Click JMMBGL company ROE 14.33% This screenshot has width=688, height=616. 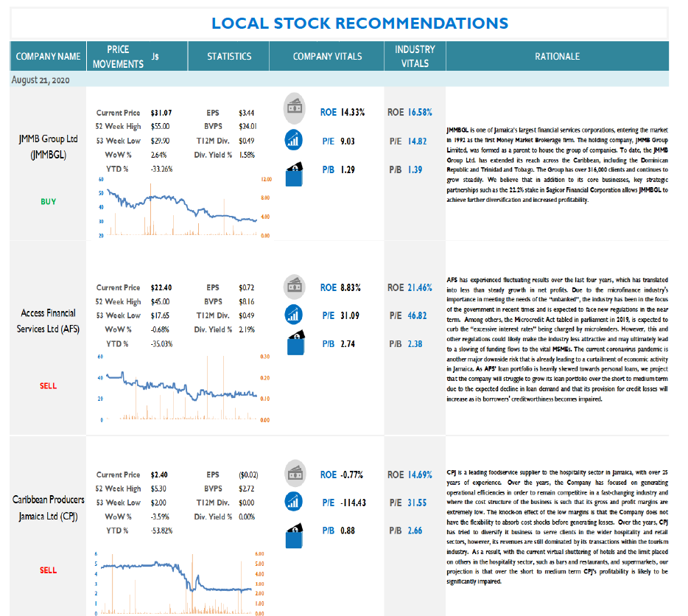(353, 113)
